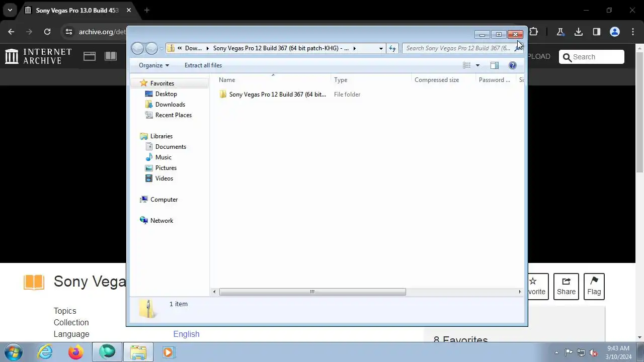644x362 pixels.
Task: Click Extract all files
Action: pyautogui.click(x=203, y=65)
